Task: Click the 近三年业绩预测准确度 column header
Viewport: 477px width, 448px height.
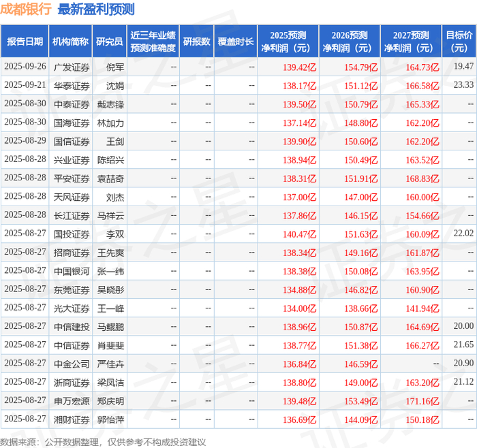Action: click(153, 42)
